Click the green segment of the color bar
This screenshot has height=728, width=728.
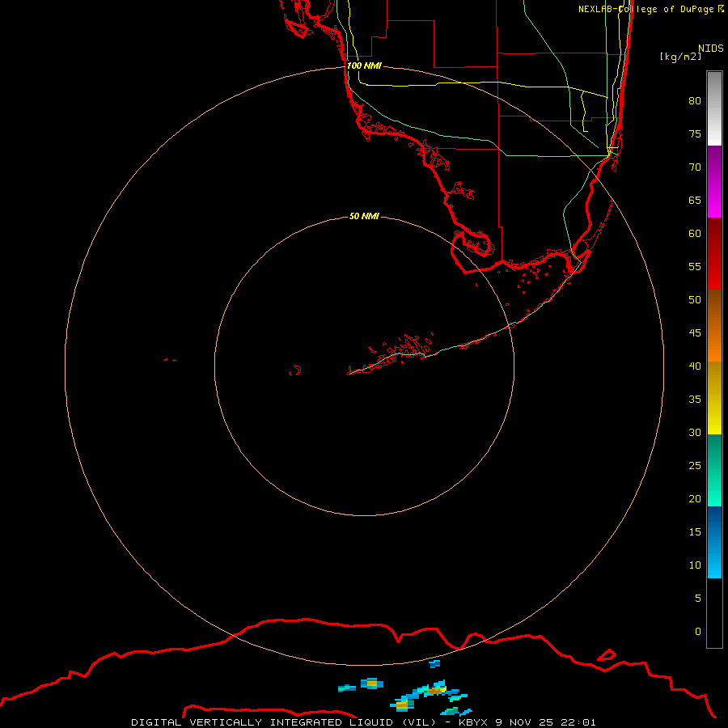[x=714, y=470]
